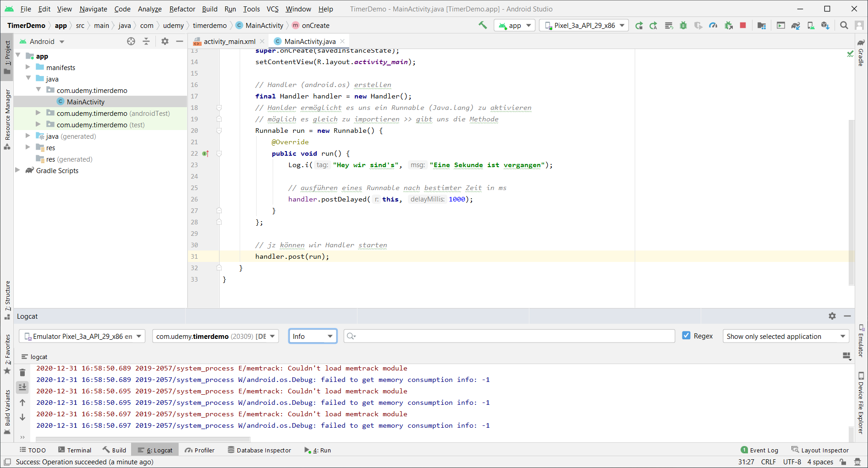Hide the Logcat panel with the minus icon
The width and height of the screenshot is (868, 468).
(x=847, y=316)
